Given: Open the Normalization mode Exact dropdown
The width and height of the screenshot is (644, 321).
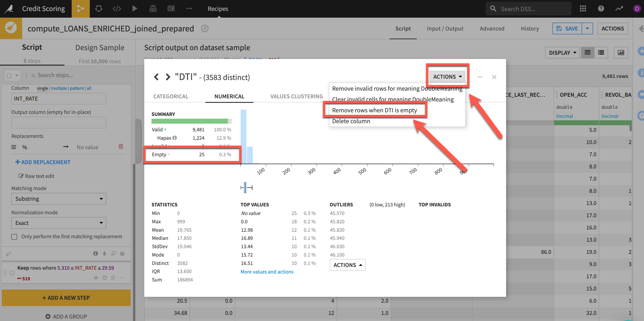Looking at the screenshot, I should (x=59, y=223).
